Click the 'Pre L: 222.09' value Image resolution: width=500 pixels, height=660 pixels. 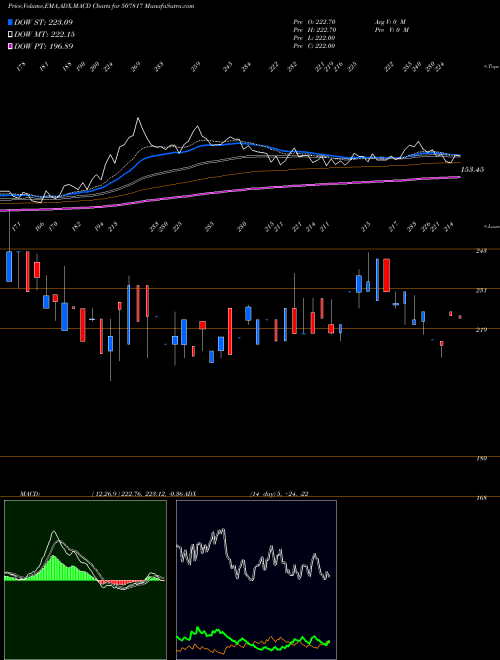click(314, 38)
